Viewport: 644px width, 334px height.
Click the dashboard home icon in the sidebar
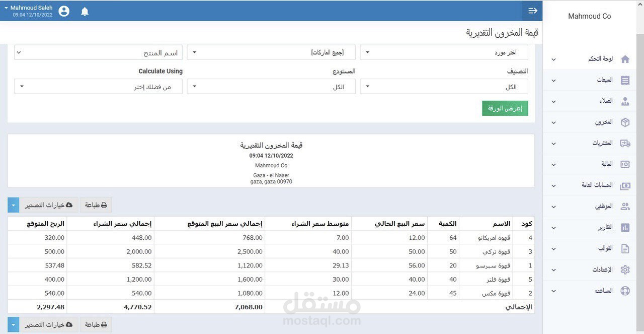tap(625, 59)
